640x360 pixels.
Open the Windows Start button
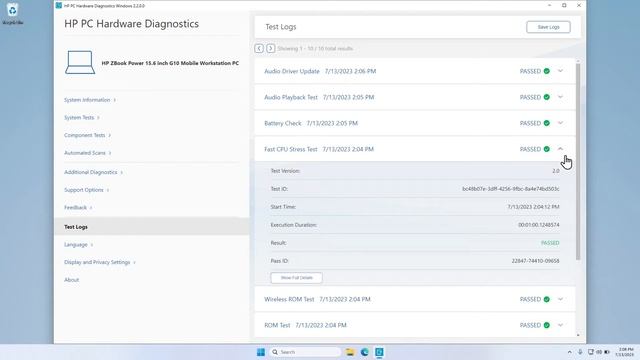[260, 352]
